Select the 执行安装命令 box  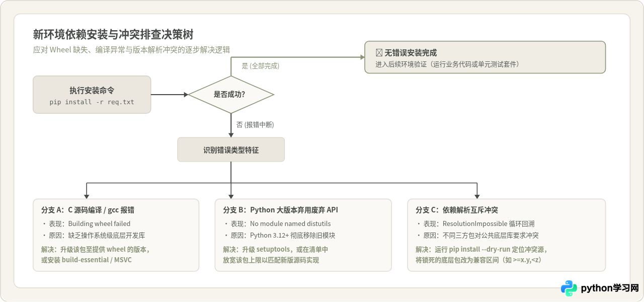[92, 95]
